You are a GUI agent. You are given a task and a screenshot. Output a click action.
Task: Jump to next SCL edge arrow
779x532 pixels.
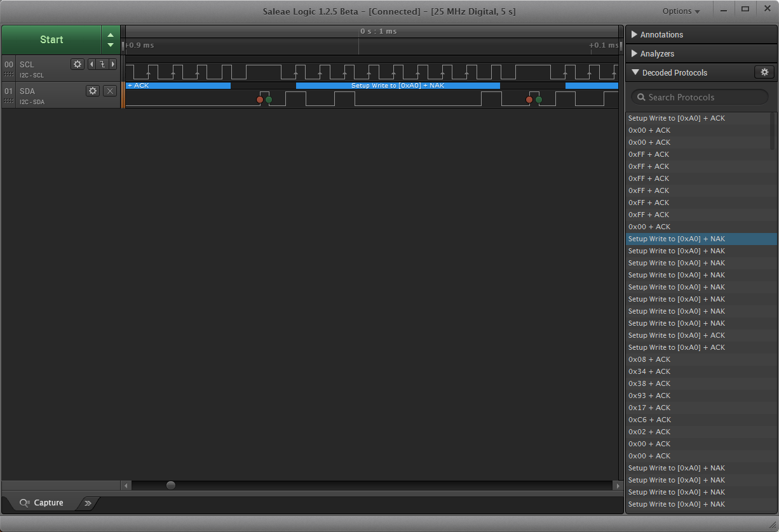click(x=113, y=64)
